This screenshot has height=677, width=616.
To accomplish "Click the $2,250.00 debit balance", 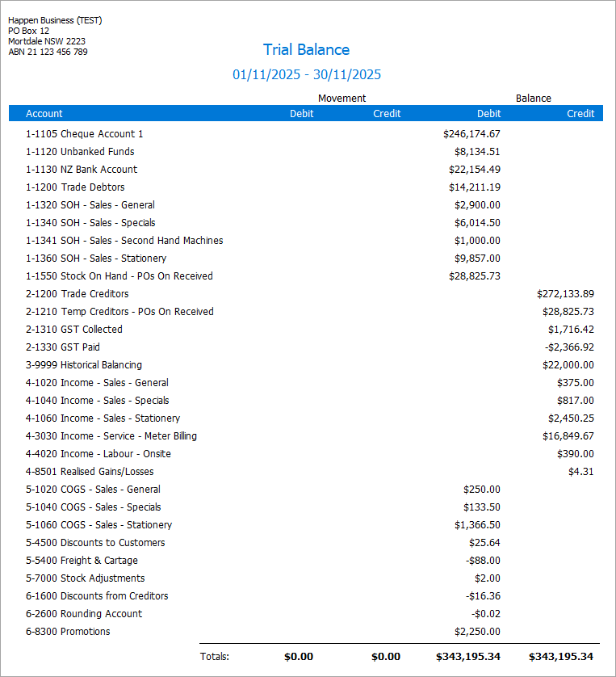I will click(477, 631).
